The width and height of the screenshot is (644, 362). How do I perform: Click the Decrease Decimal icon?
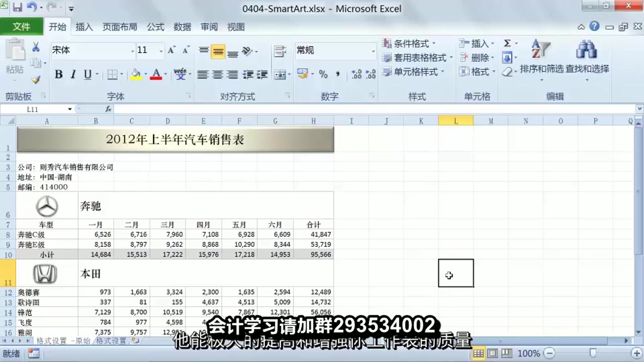click(x=371, y=74)
